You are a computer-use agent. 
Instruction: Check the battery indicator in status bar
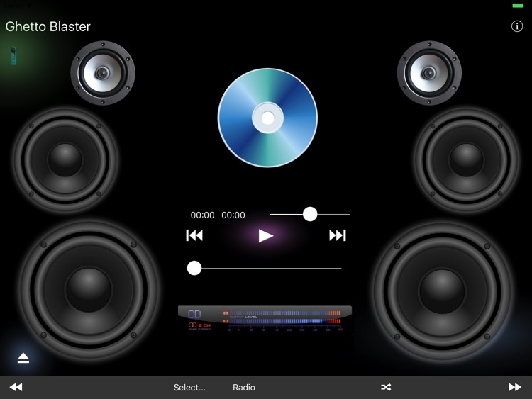(518, 6)
